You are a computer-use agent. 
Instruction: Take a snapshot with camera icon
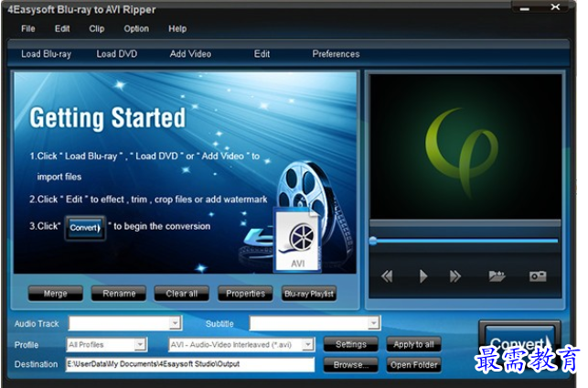click(538, 276)
